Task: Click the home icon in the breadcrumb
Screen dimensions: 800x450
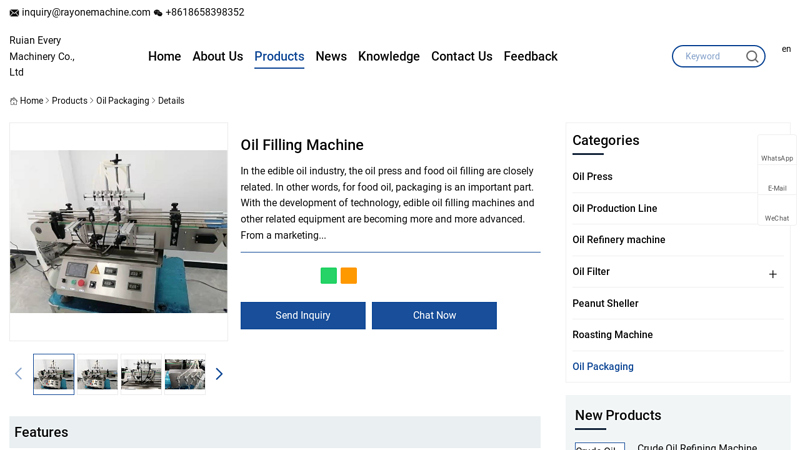Action: [14, 101]
